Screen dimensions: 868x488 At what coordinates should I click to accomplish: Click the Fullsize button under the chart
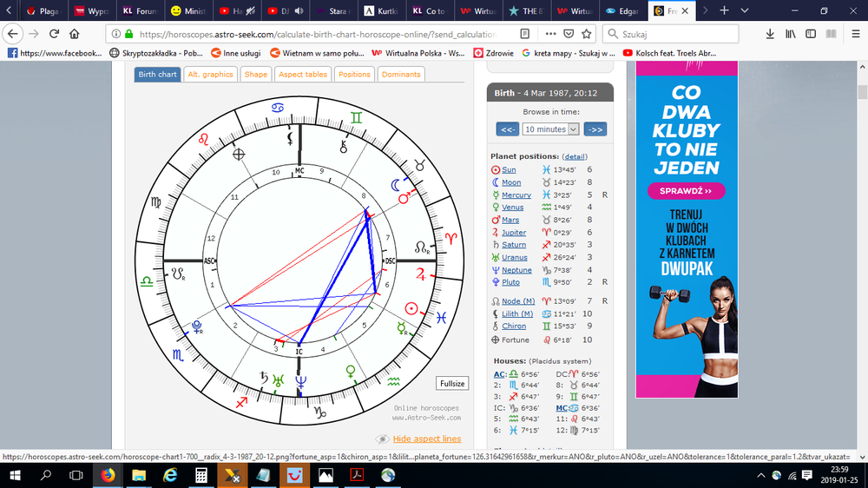452,383
